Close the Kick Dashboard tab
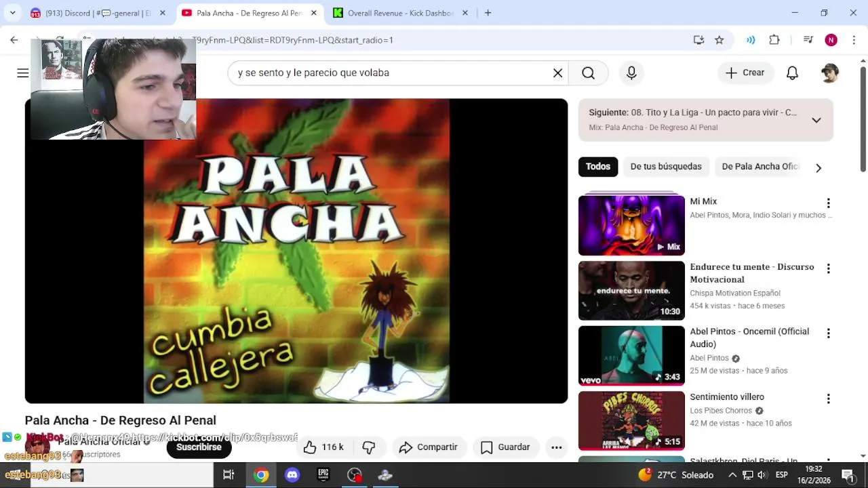The image size is (868, 488). tap(465, 13)
